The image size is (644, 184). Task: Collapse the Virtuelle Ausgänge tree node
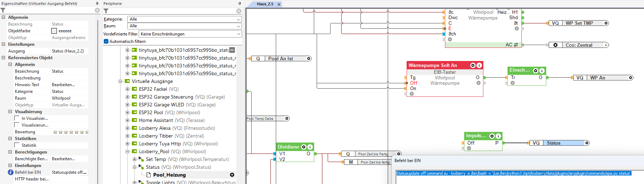(x=120, y=82)
